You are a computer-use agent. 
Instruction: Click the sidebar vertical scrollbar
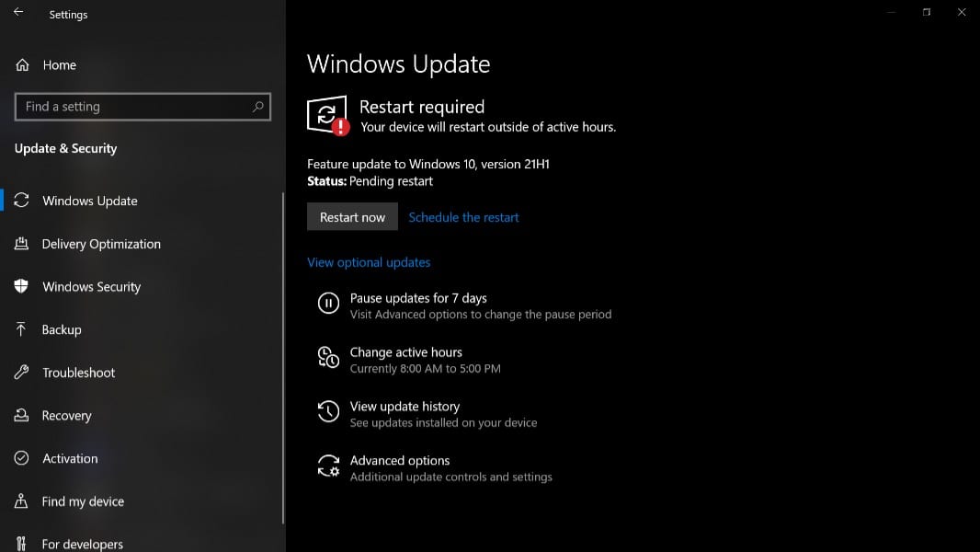click(x=283, y=358)
